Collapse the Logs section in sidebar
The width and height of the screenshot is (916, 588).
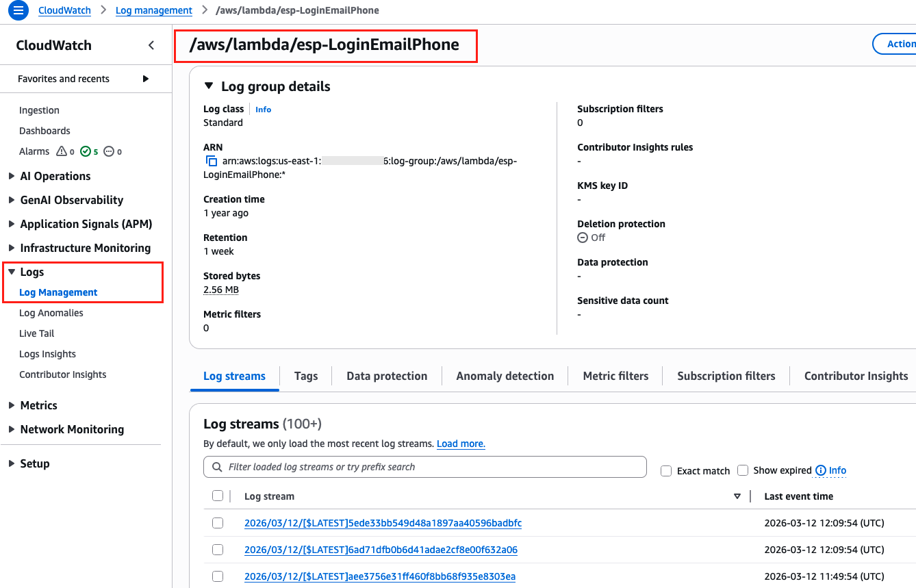tap(12, 272)
